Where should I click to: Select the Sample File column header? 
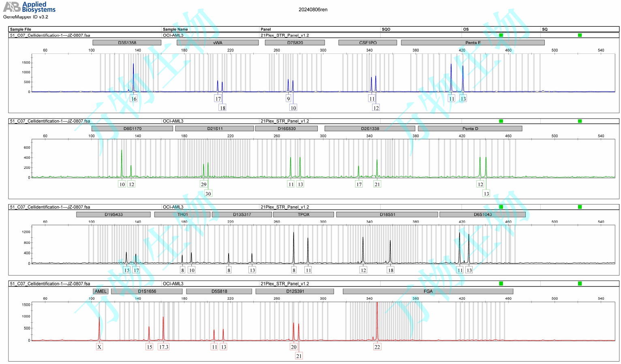click(x=20, y=29)
